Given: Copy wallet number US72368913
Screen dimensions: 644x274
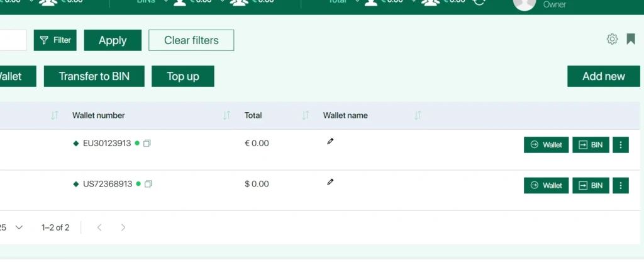Looking at the screenshot, I should click(x=148, y=184).
